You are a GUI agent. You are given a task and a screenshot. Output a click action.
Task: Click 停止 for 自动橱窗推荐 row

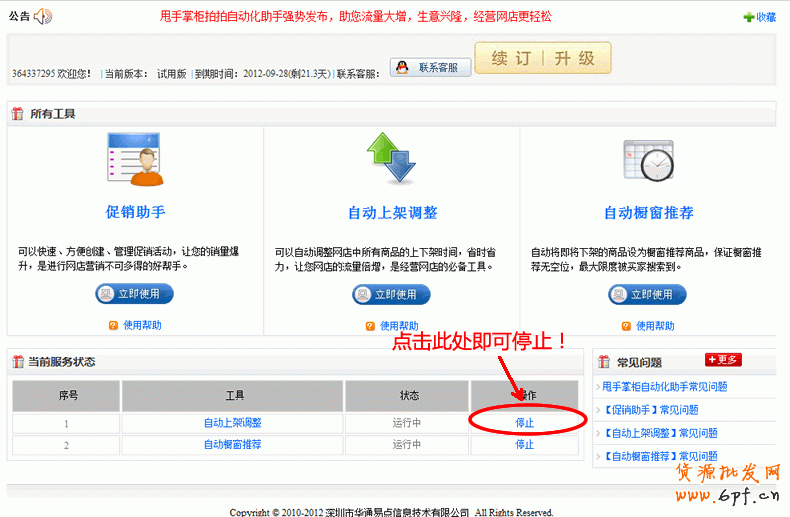tap(524, 445)
